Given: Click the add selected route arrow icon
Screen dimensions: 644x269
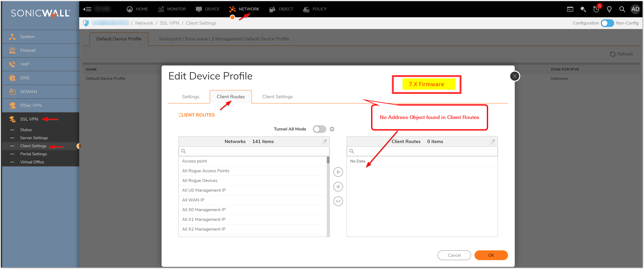Looking at the screenshot, I should pyautogui.click(x=338, y=172).
